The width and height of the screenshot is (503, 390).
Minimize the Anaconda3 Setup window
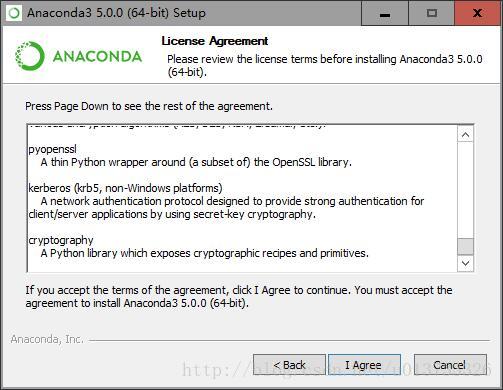pyautogui.click(x=385, y=13)
